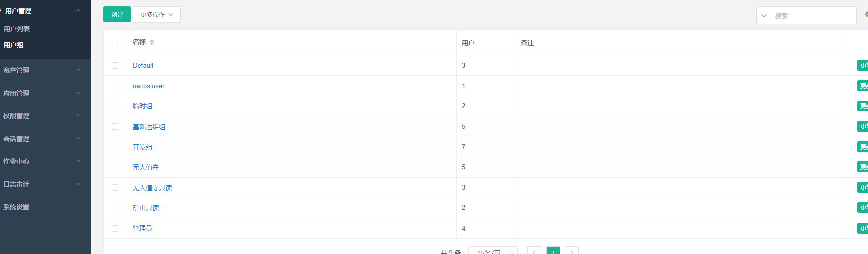This screenshot has width=868, height=254.
Task: Click the user count 1 for nacos|user
Action: click(x=463, y=86)
